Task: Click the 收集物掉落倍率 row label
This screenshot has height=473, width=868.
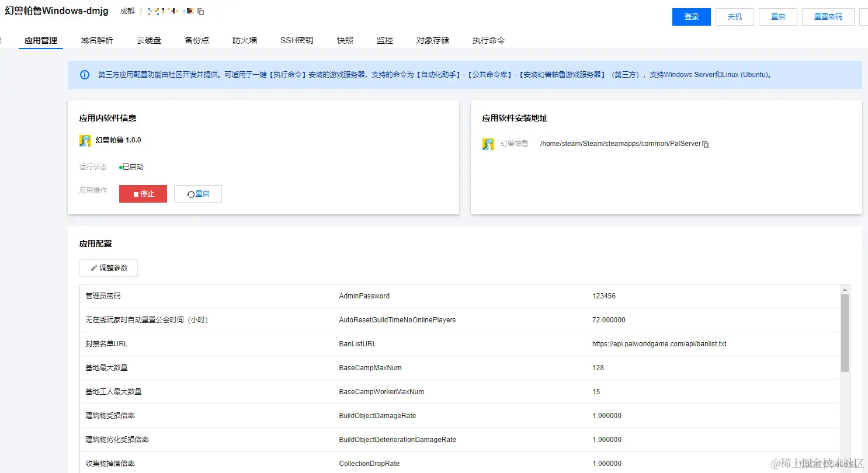Action: 110,464
